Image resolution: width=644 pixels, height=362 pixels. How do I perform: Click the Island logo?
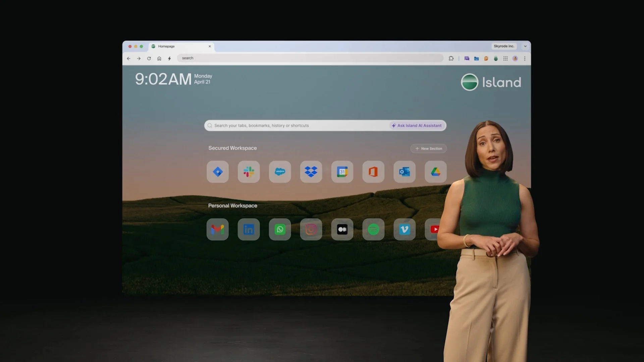pos(491,82)
